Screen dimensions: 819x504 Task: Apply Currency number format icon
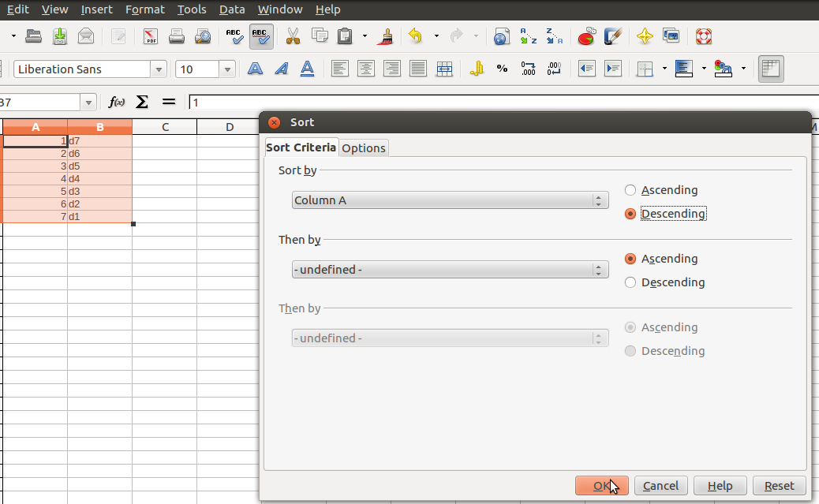477,69
